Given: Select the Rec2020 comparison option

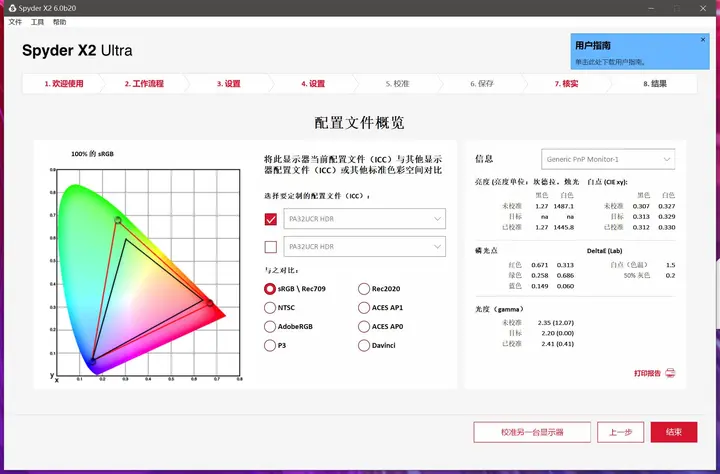Looking at the screenshot, I should coord(364,289).
